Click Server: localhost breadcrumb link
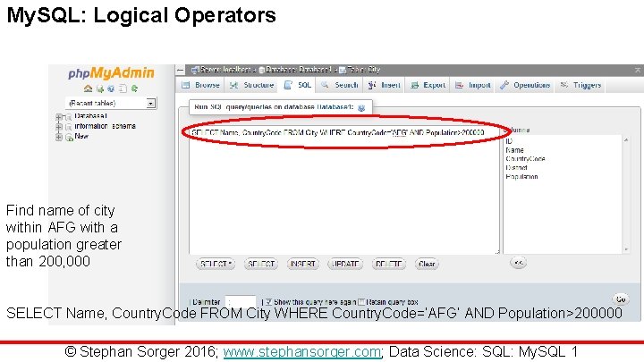This screenshot has width=644, height=362. click(225, 70)
